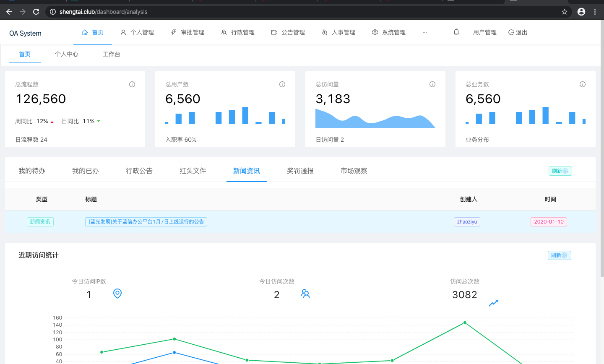Click the info icon on 总访问量 card
The height and width of the screenshot is (364, 604).
pos(432,84)
